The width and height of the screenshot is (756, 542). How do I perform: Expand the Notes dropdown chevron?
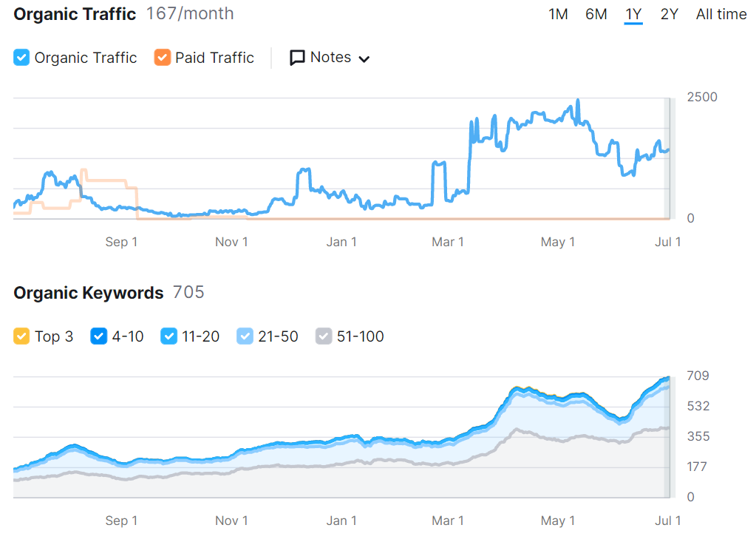point(364,58)
